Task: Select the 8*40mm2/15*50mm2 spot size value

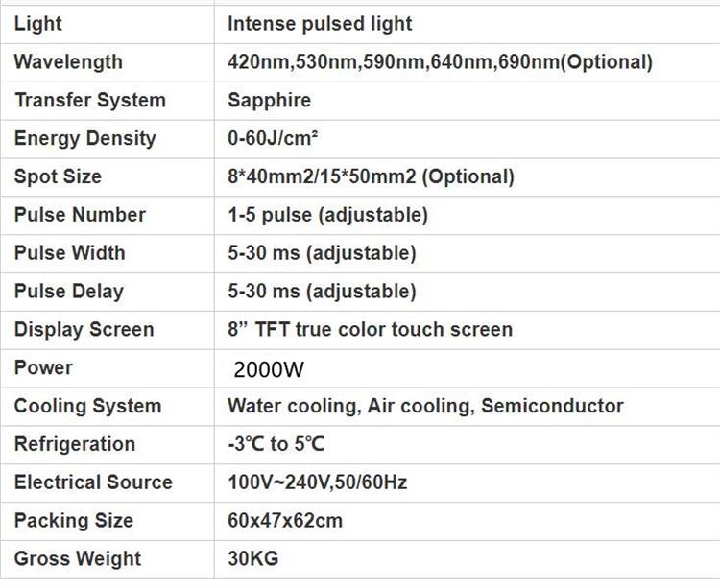Action: point(371,176)
